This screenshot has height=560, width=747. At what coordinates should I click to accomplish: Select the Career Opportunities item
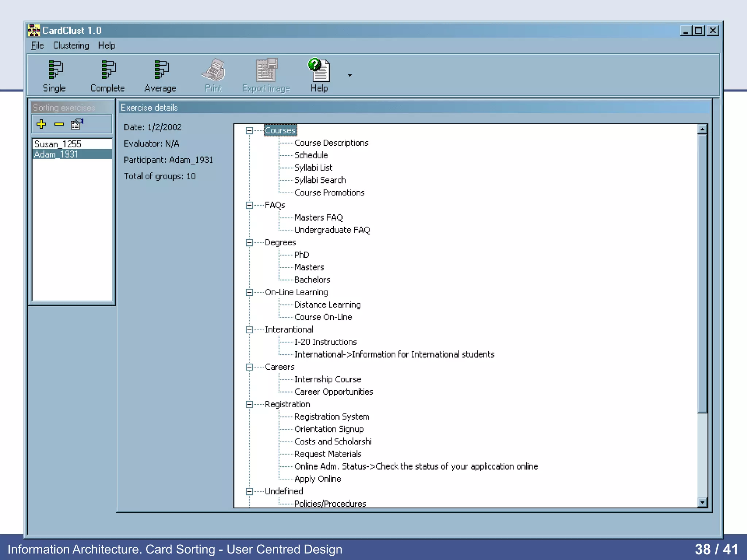(333, 392)
